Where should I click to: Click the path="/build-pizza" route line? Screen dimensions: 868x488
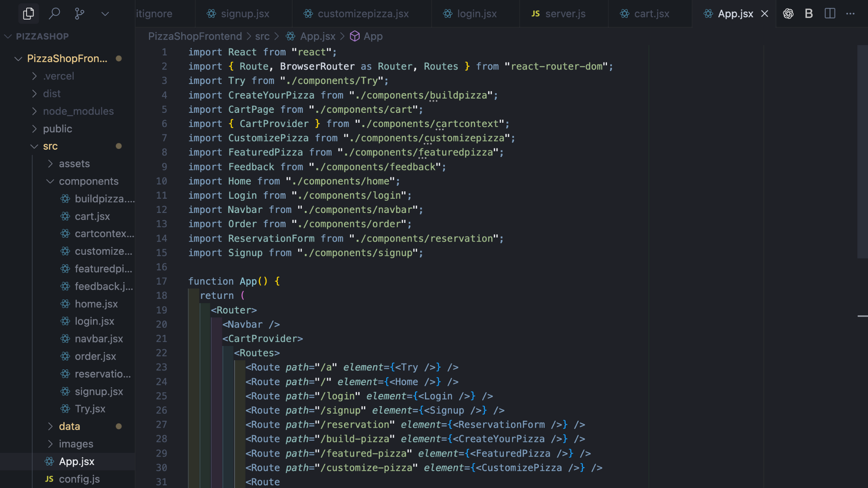pyautogui.click(x=415, y=439)
